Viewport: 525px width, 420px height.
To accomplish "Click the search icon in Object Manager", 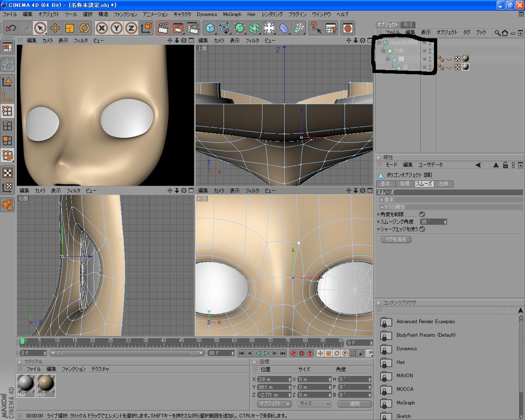I will coord(498,32).
